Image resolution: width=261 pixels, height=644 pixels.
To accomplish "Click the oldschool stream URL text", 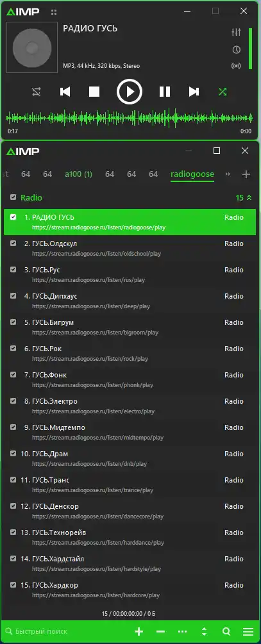I will [x=97, y=253].
